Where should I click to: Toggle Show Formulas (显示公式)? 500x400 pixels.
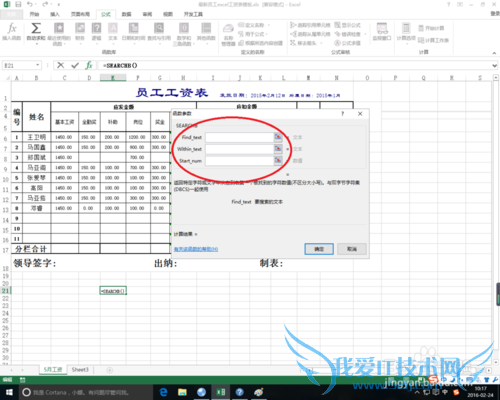coord(347,25)
